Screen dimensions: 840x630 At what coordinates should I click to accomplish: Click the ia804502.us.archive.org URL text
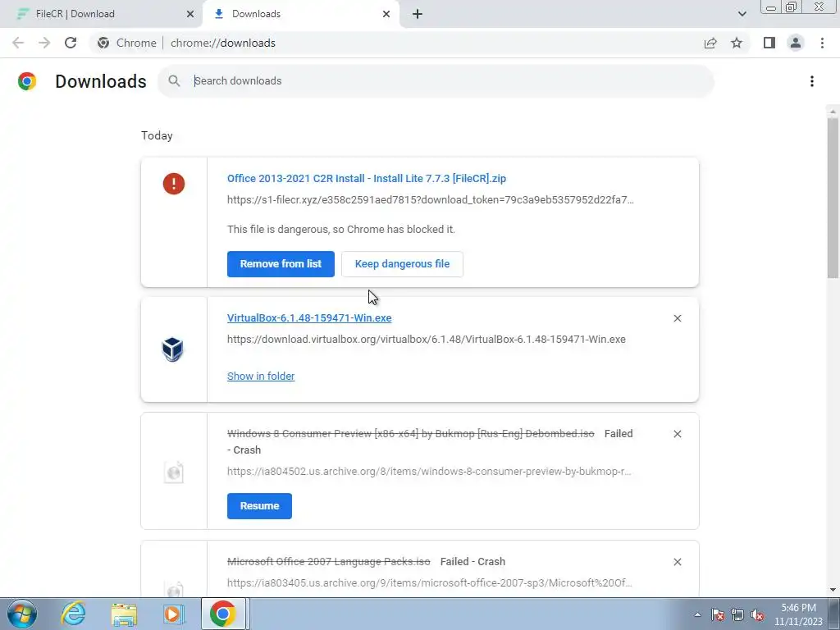(429, 472)
